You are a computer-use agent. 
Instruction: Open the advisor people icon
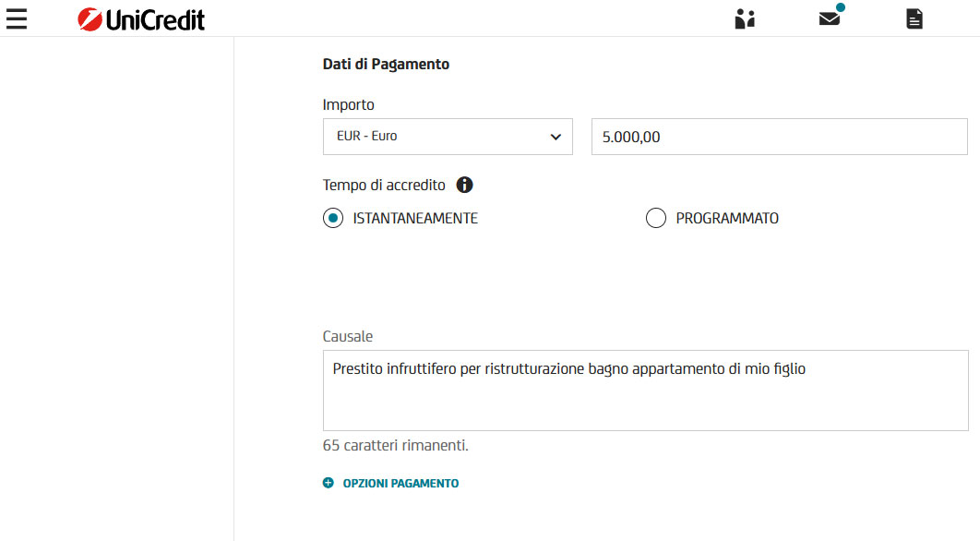click(745, 18)
